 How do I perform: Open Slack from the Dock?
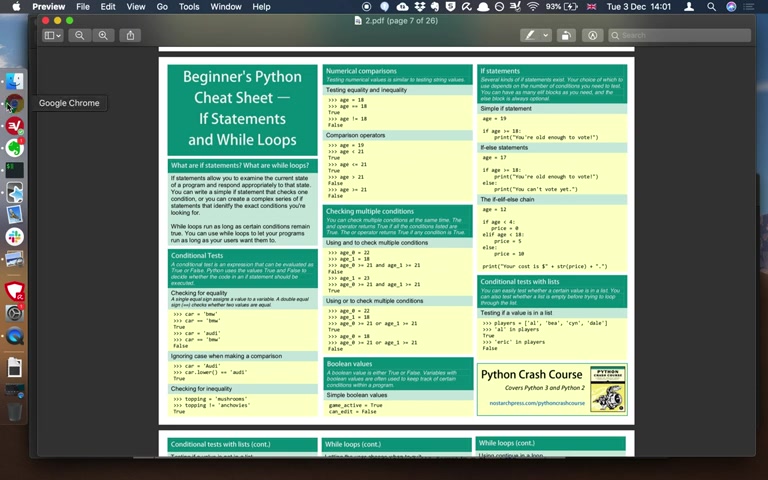(x=15, y=237)
